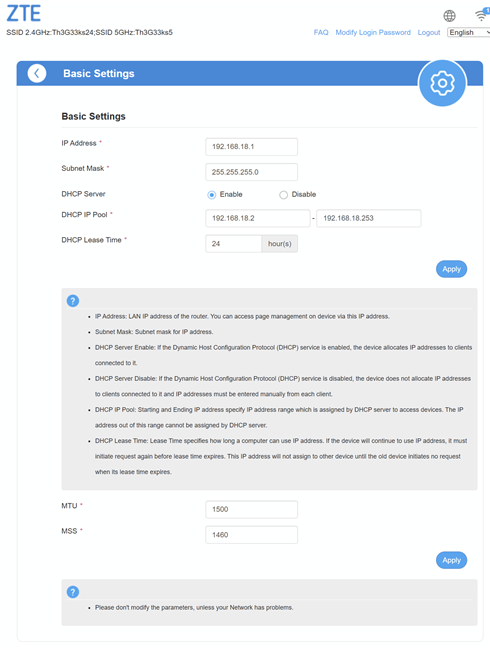
Task: Click the IP Address input field
Action: [x=252, y=147]
